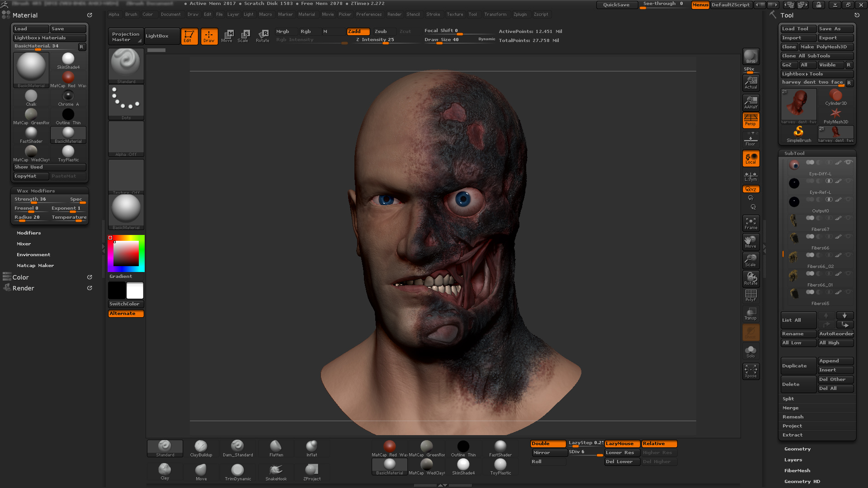Choose the SkinShade4 material in Material palette
Viewport: 868px width, 488px height.
click(68, 61)
